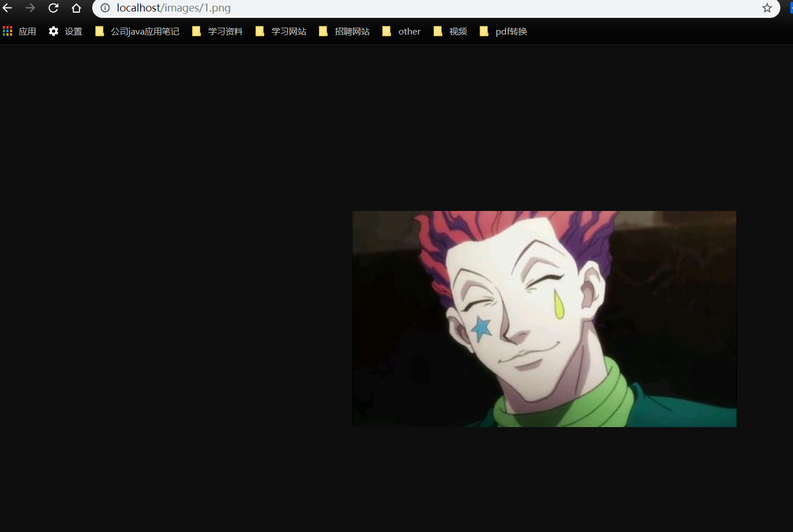Open the 招聘网站 bookmark folder
This screenshot has width=793, height=532.
344,31
